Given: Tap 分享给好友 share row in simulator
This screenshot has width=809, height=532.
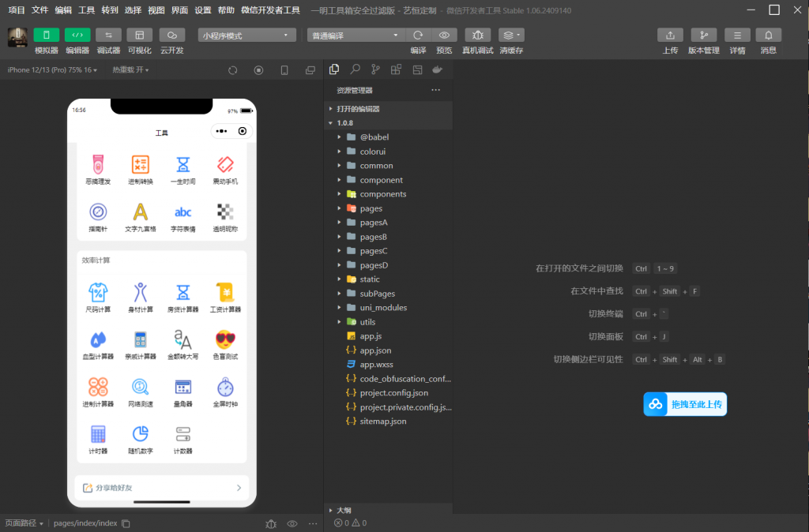Looking at the screenshot, I should [x=161, y=488].
